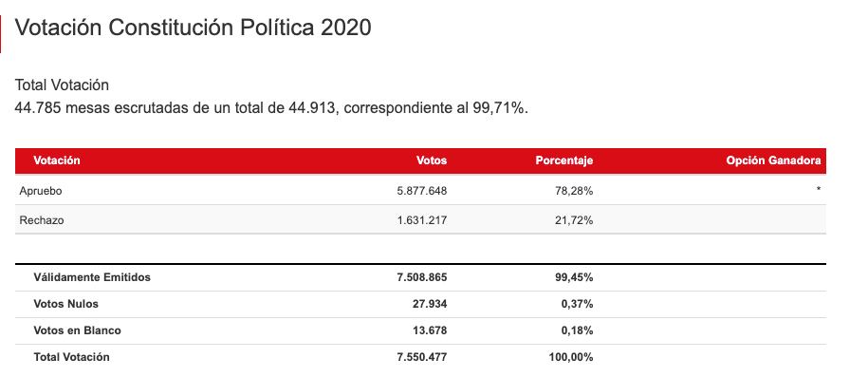
Task: Click the 21,72% percentage cell
Action: pos(575,220)
